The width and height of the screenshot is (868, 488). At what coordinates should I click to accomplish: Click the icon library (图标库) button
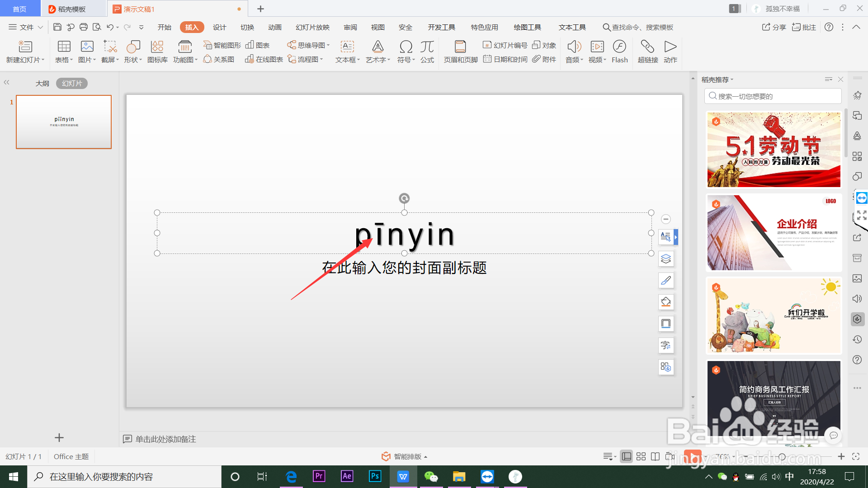(157, 52)
